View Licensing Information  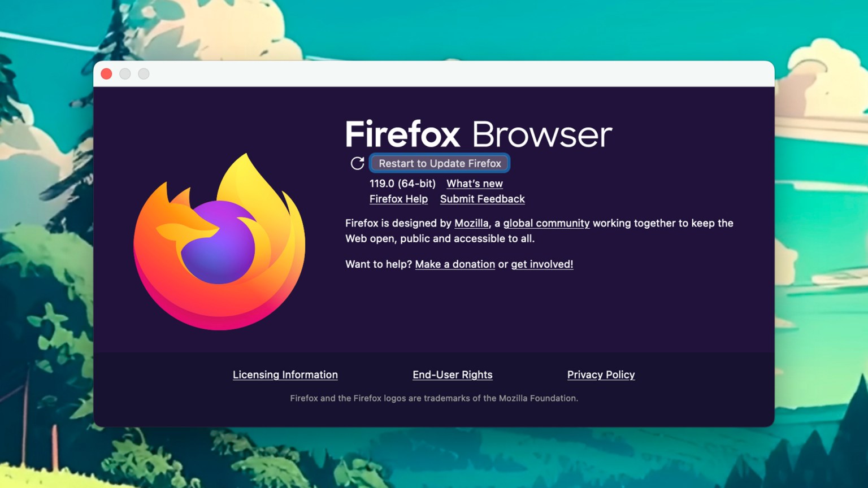pos(285,374)
